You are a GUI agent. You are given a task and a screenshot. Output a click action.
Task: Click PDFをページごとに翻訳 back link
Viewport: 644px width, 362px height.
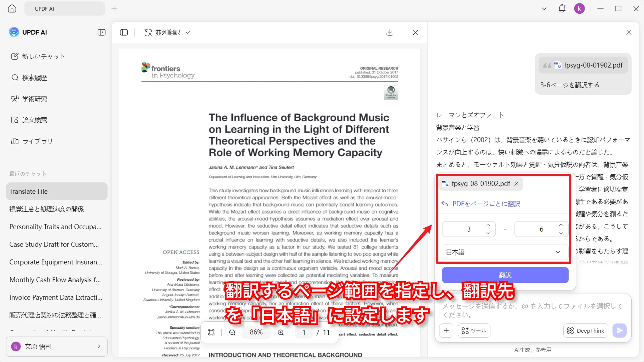coord(481,204)
